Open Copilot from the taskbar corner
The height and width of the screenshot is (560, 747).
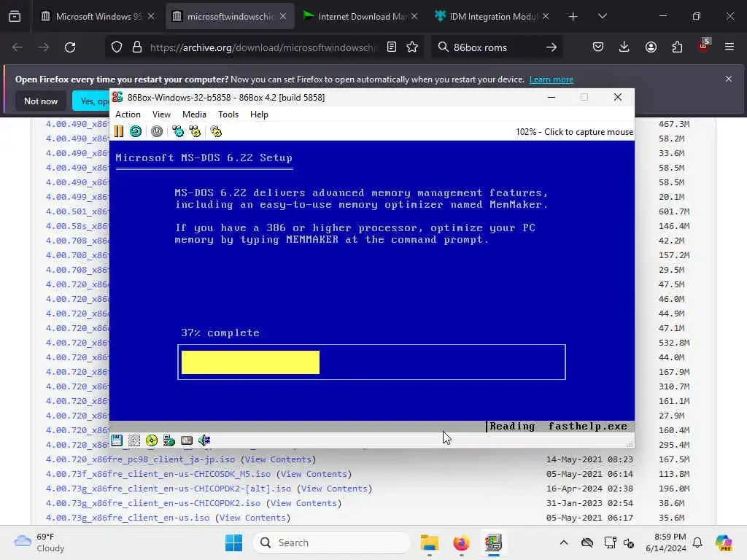click(723, 542)
